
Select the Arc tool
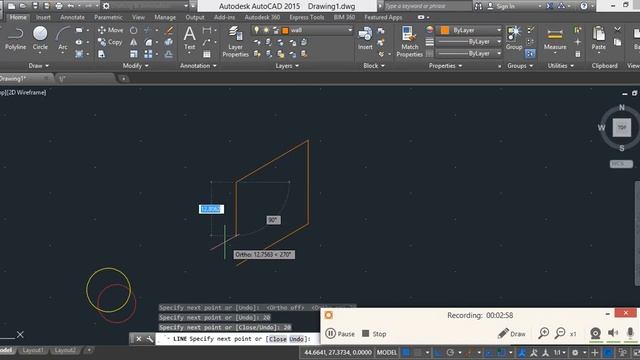click(x=62, y=38)
